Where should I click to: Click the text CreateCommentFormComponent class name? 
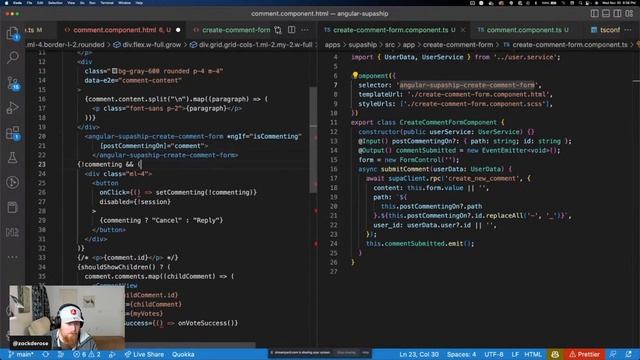pos(448,122)
